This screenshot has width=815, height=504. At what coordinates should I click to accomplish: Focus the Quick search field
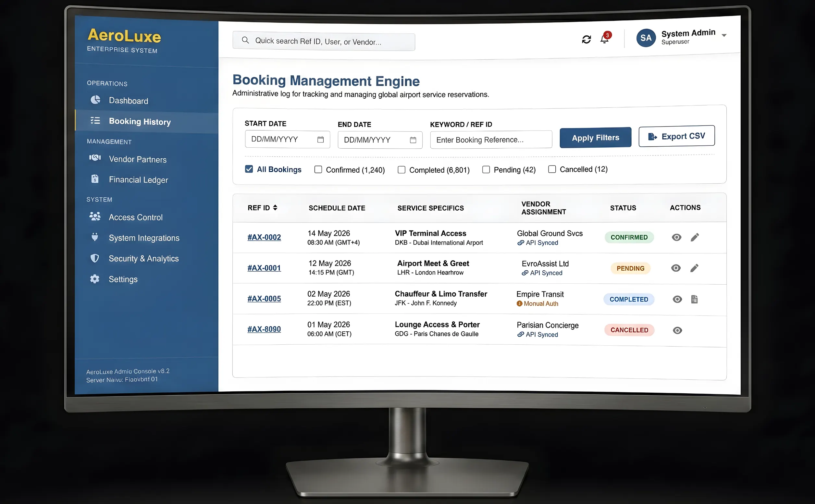coord(324,41)
